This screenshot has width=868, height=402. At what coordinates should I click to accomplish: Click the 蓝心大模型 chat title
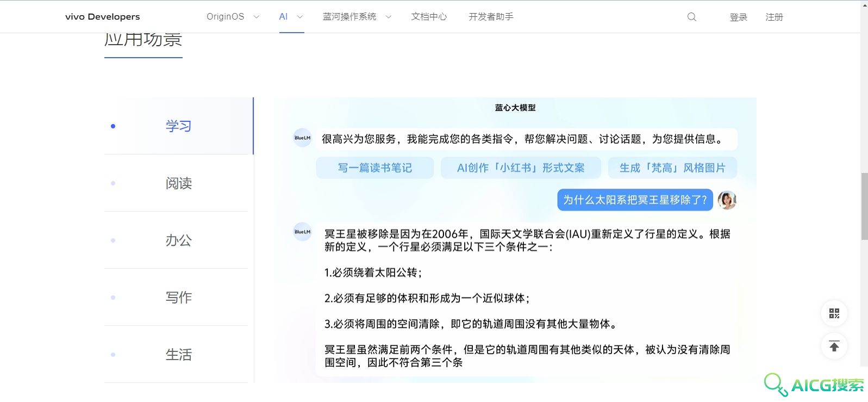click(515, 108)
